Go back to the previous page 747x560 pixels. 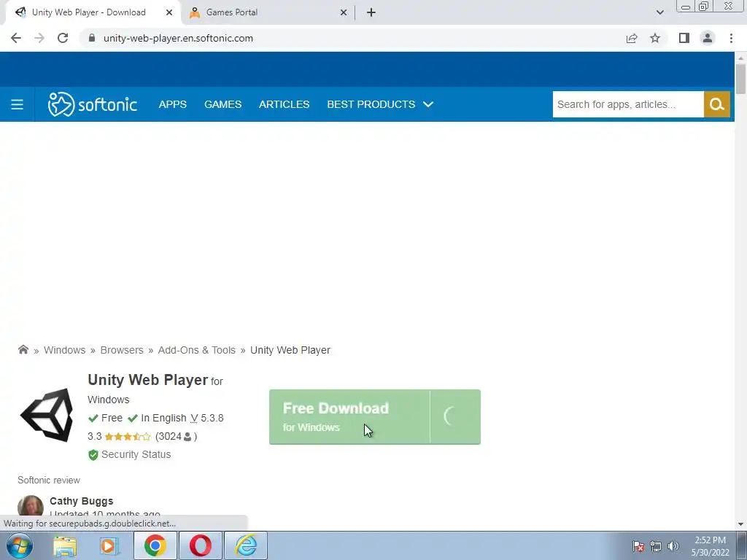pos(16,38)
